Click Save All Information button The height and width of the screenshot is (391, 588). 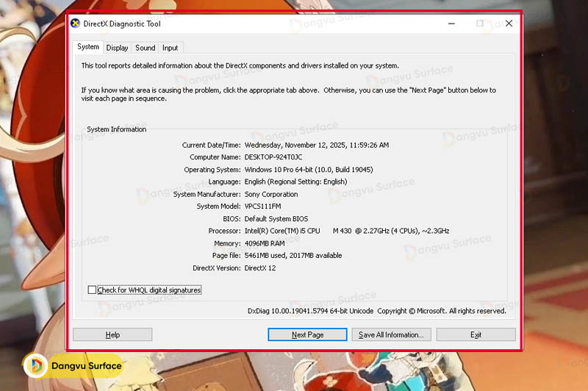pyautogui.click(x=390, y=334)
